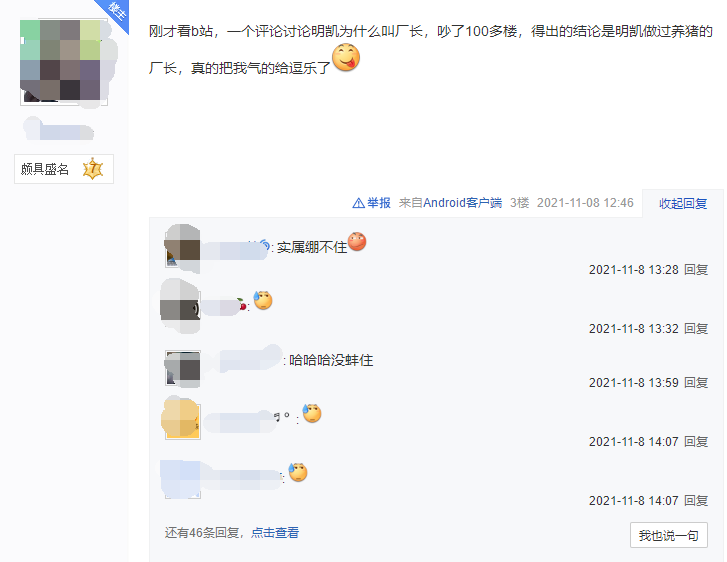Click the sweating emoji in fourth reply
The width and height of the screenshot is (727, 562).
click(312, 413)
